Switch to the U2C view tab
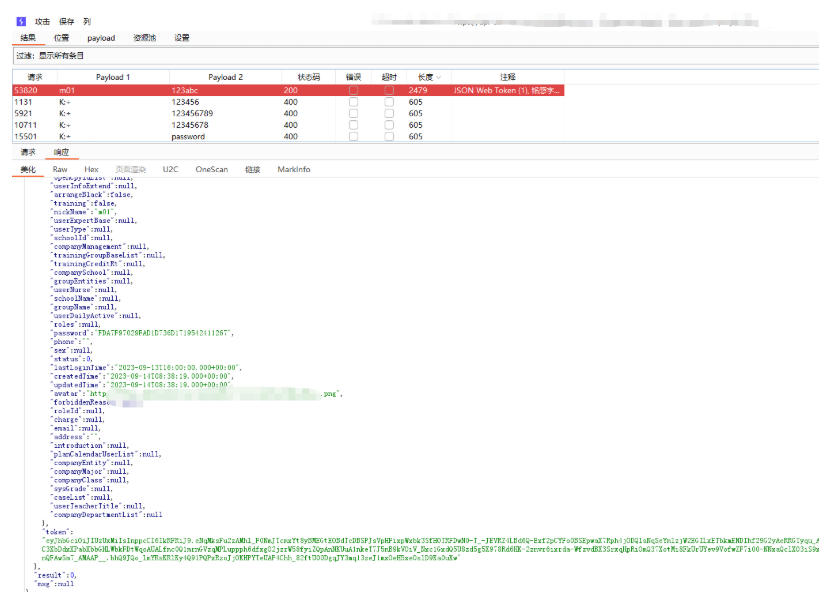 tap(170, 169)
